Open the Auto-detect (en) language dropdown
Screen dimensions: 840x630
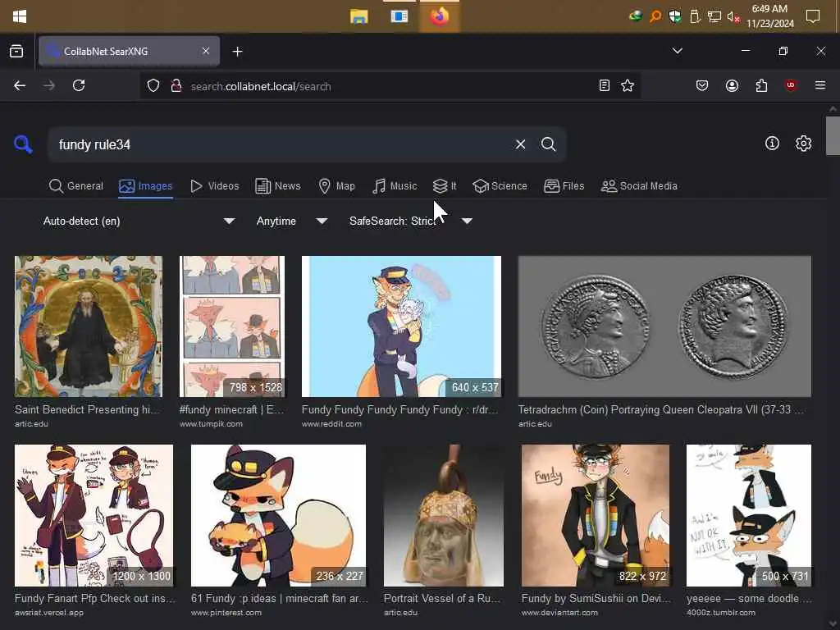coord(139,221)
